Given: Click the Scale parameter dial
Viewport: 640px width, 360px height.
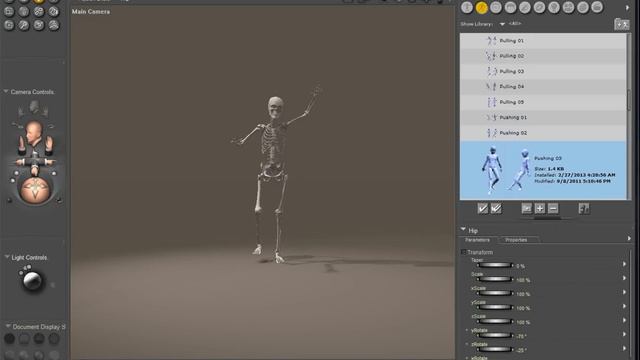Looking at the screenshot, I should [494, 280].
